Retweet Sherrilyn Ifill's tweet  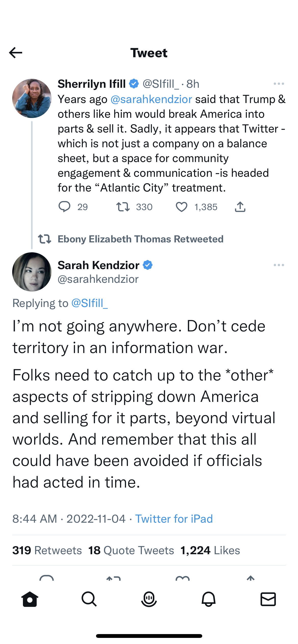pos(123,207)
